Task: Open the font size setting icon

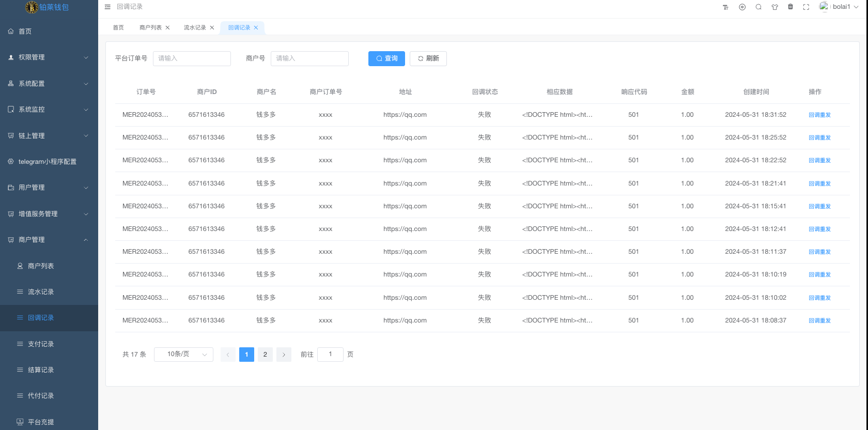Action: (x=725, y=7)
